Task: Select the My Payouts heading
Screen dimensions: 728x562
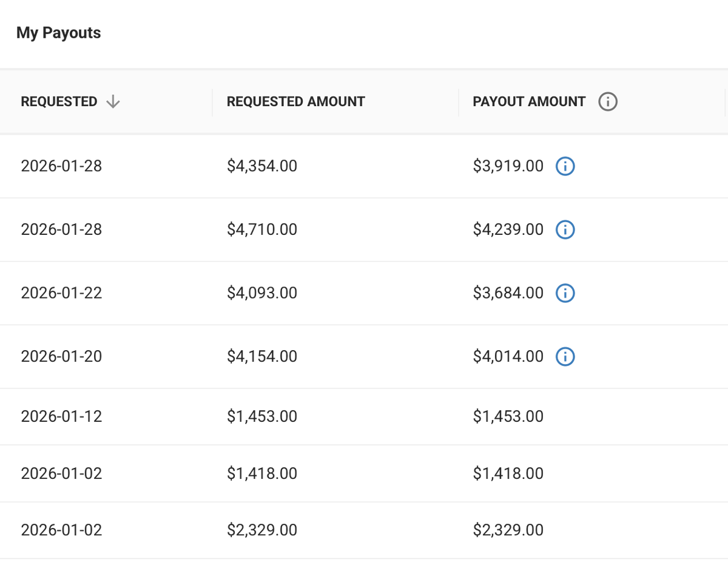Action: tap(59, 33)
